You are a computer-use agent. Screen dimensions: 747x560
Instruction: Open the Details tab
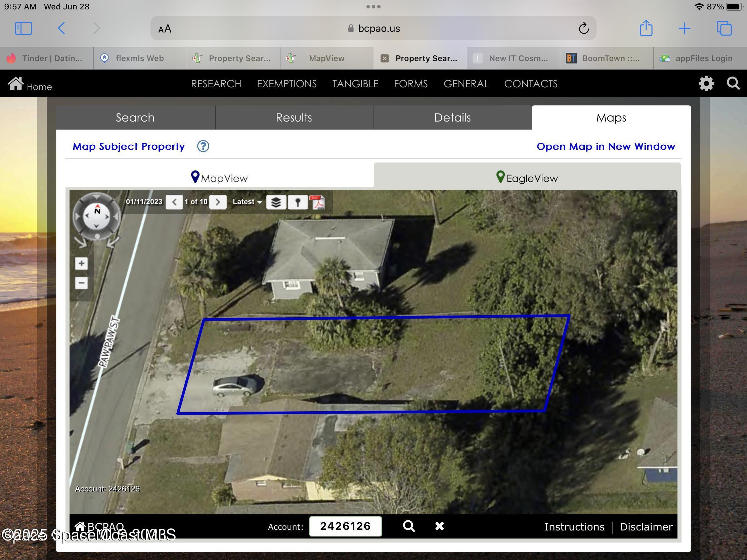[452, 118]
